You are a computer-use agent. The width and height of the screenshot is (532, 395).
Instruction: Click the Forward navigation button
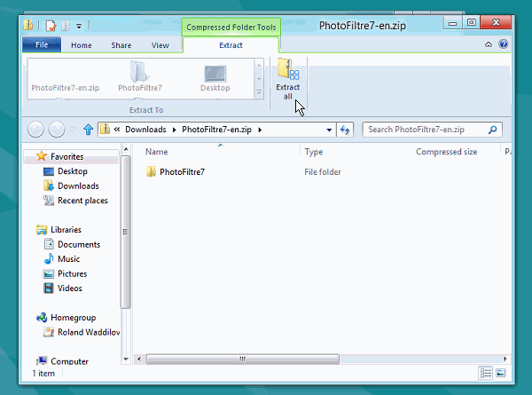pos(57,130)
